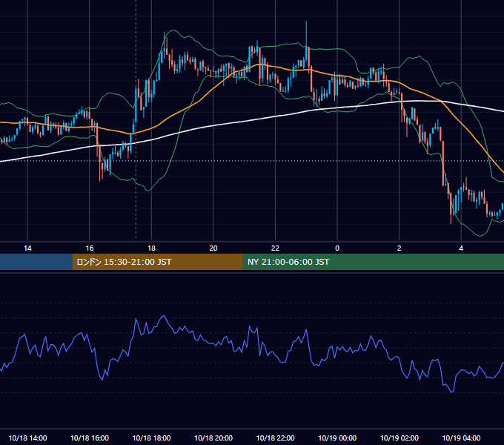
Task: Click the London 15:30-21:00 JST session bar
Action: [x=157, y=262]
